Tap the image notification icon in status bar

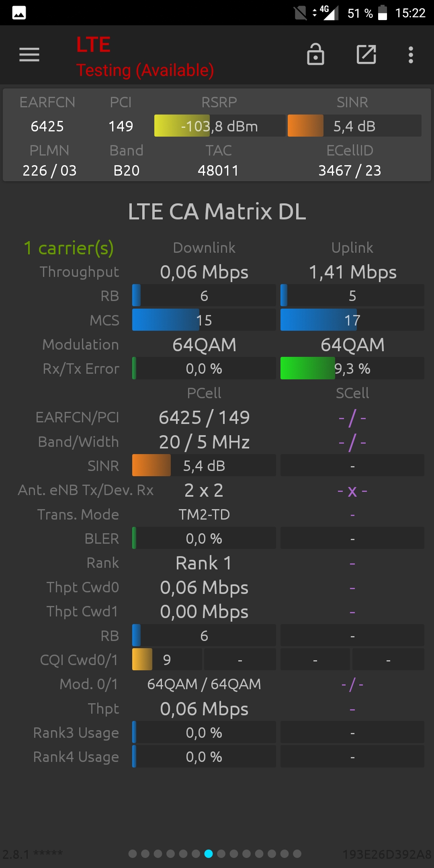click(x=19, y=13)
